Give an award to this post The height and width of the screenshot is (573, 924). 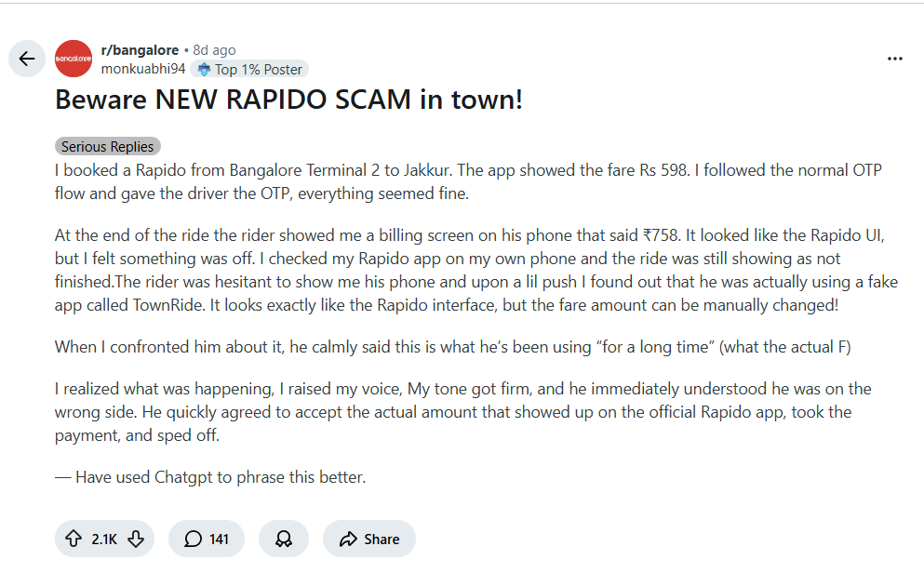pos(284,539)
